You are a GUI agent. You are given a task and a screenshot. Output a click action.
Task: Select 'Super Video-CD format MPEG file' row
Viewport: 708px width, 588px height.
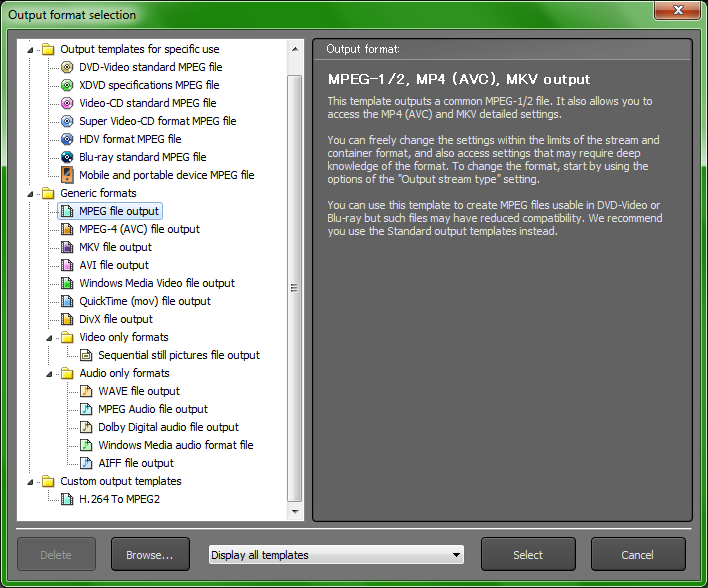(158, 121)
